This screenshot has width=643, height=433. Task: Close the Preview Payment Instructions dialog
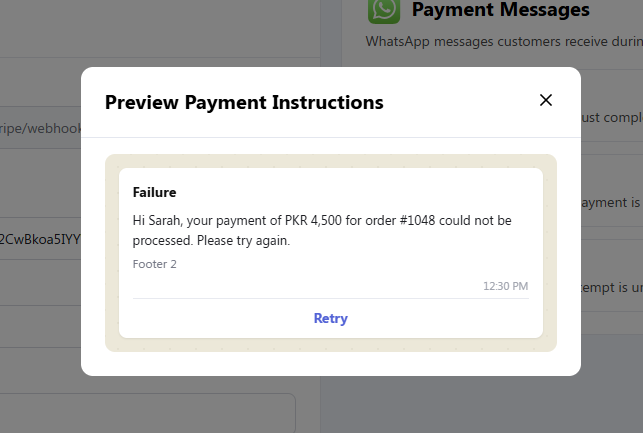[x=545, y=100]
